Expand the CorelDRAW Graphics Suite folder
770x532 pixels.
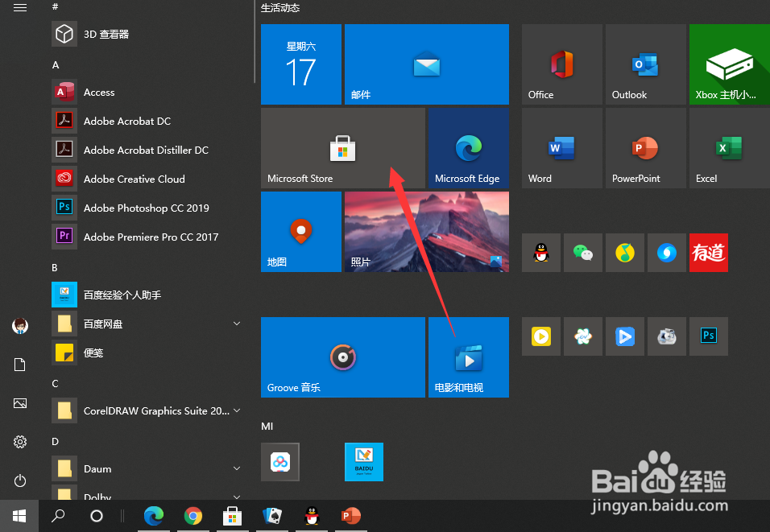point(237,410)
